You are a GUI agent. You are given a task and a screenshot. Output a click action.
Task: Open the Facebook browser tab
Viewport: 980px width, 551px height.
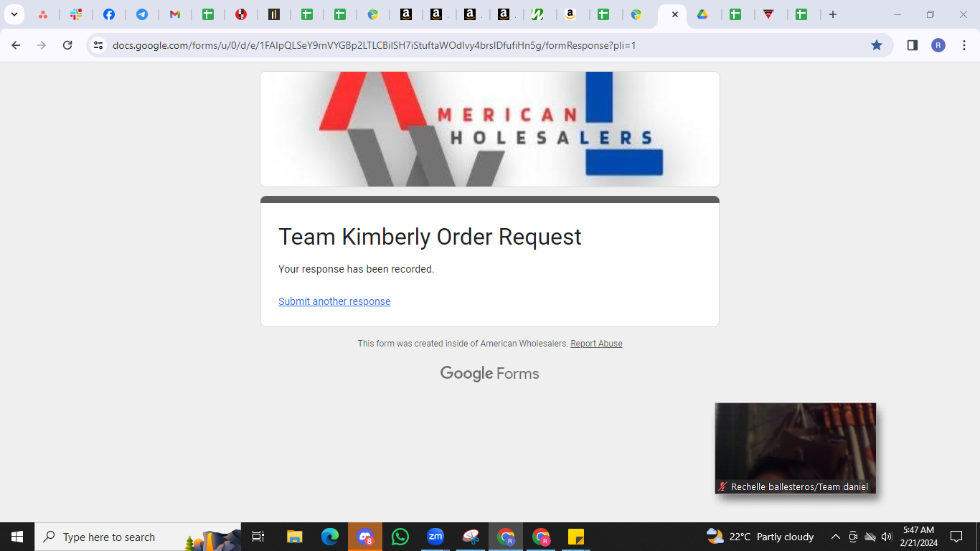tap(109, 14)
